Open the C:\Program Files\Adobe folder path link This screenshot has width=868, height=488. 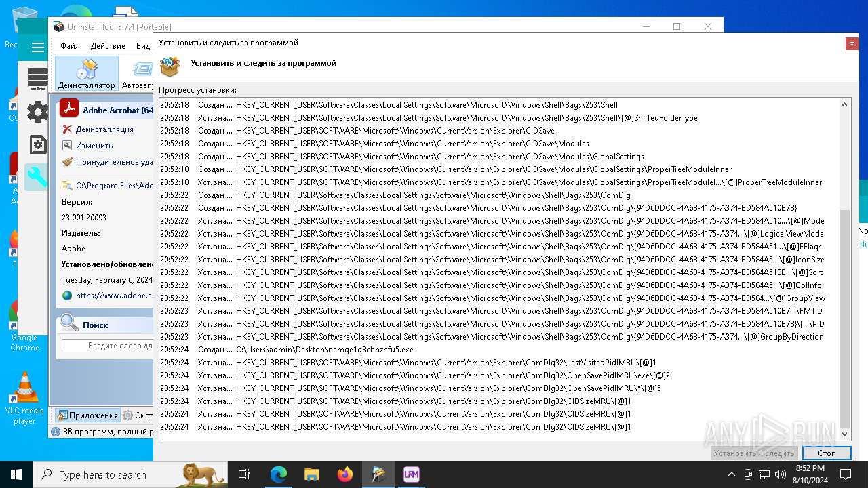click(115, 185)
